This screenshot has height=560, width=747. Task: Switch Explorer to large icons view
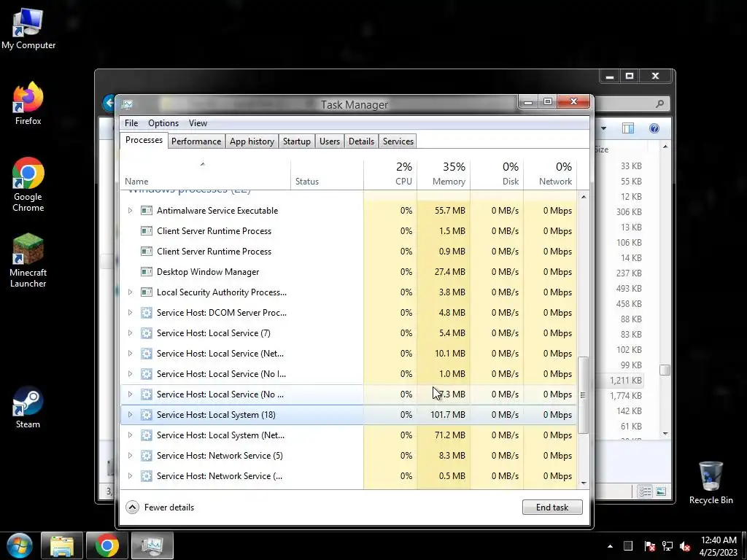(661, 491)
